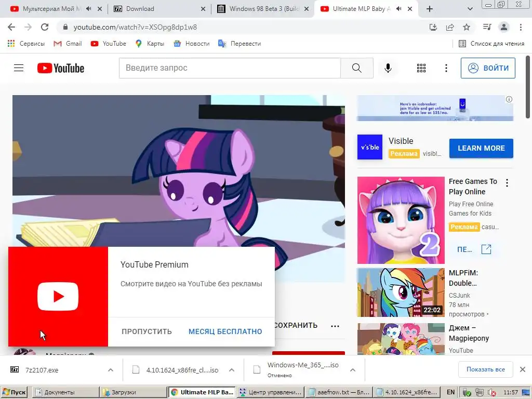The height and width of the screenshot is (399, 532).
Task: Click the address bar URL
Action: 135,27
